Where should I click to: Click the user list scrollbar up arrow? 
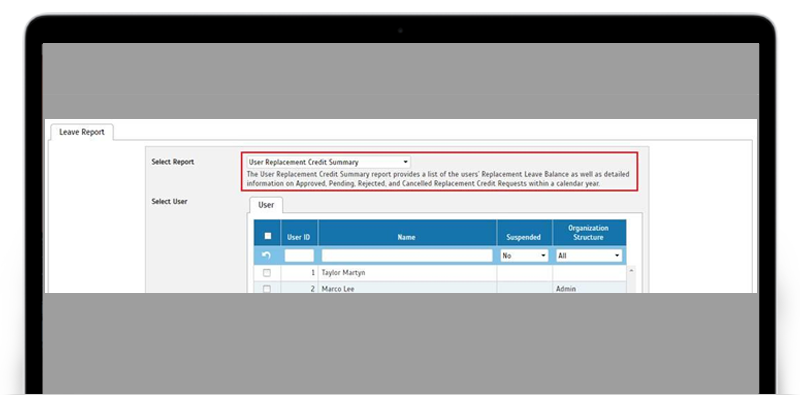coord(631,270)
